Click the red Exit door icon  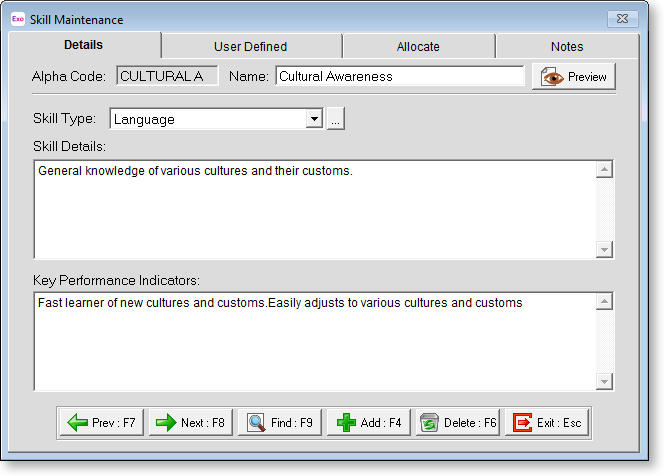(522, 423)
